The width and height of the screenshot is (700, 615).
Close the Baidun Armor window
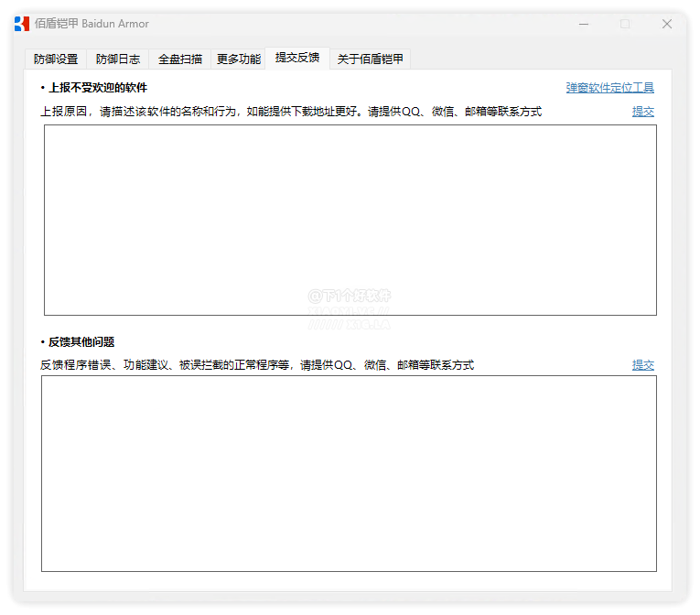[667, 24]
